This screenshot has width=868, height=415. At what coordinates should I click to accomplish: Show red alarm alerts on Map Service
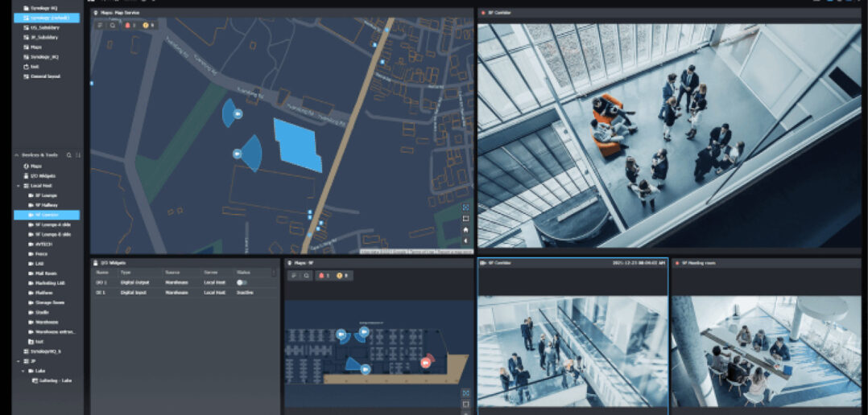point(130,26)
